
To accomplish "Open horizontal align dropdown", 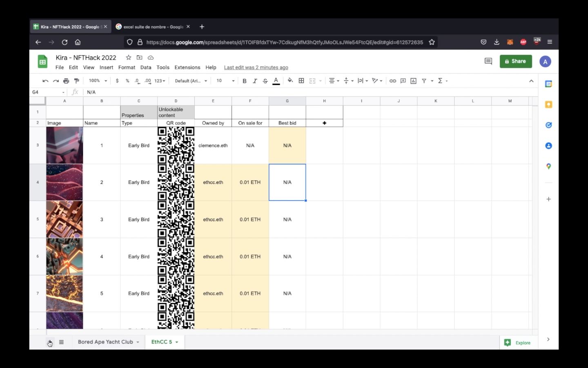I will [334, 81].
